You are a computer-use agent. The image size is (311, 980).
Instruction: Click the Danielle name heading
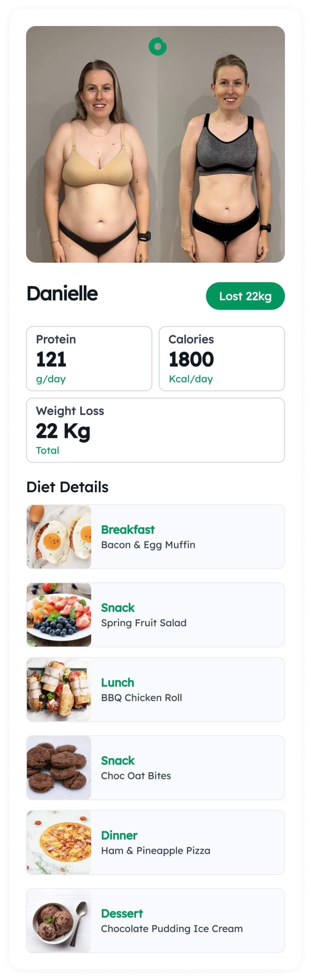(x=62, y=294)
